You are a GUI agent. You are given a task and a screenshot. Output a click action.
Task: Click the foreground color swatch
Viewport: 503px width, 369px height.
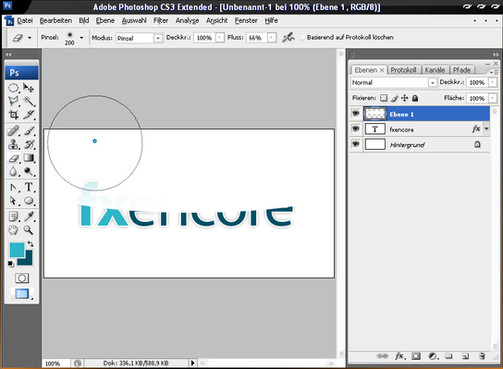click(17, 250)
